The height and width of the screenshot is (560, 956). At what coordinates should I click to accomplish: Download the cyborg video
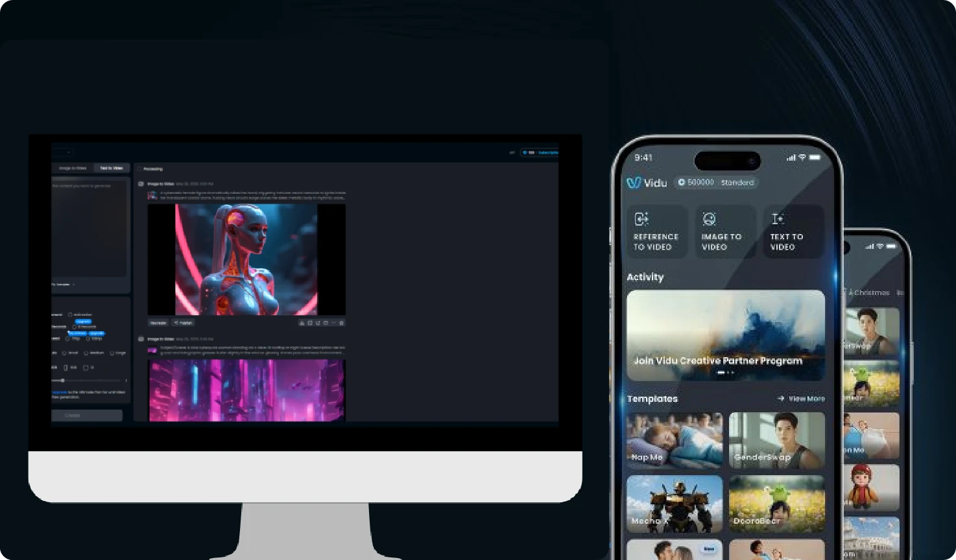pos(302,322)
